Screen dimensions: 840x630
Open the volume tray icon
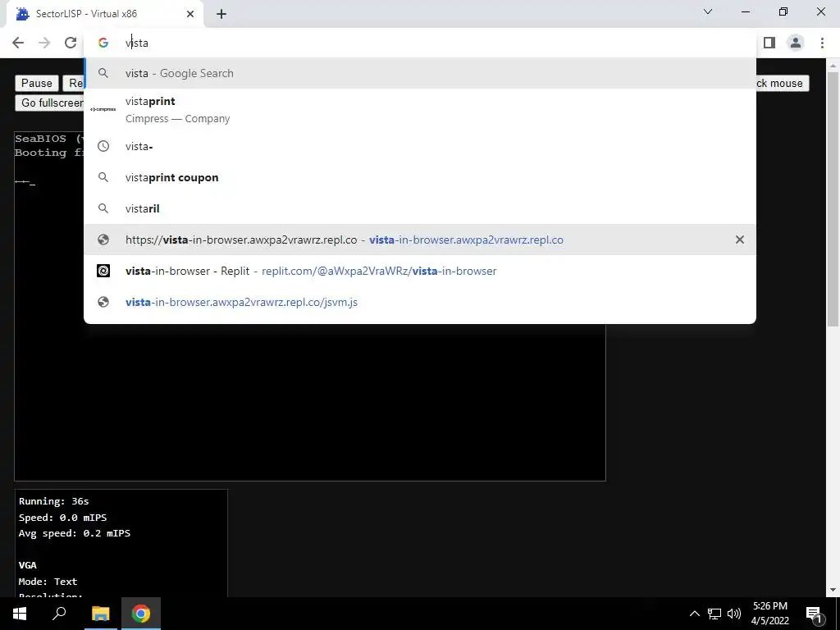734,614
